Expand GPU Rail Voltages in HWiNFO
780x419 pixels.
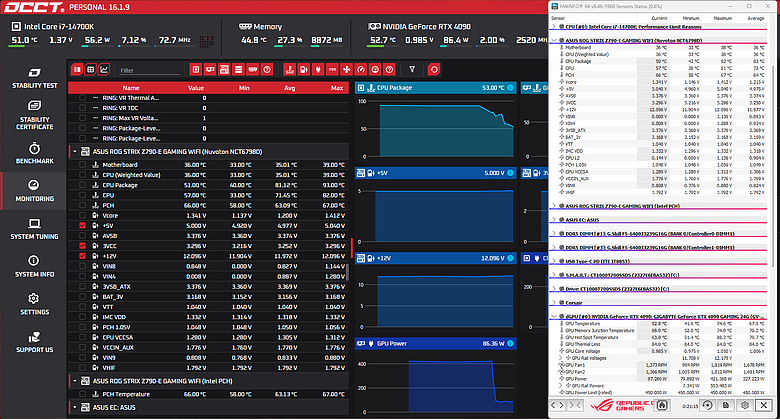561,358
